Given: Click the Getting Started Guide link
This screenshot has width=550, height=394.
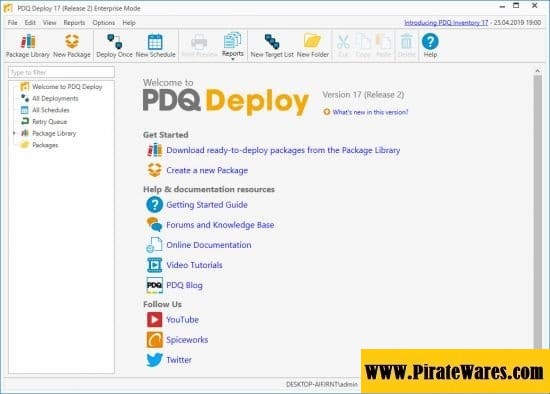Looking at the screenshot, I should point(207,205).
